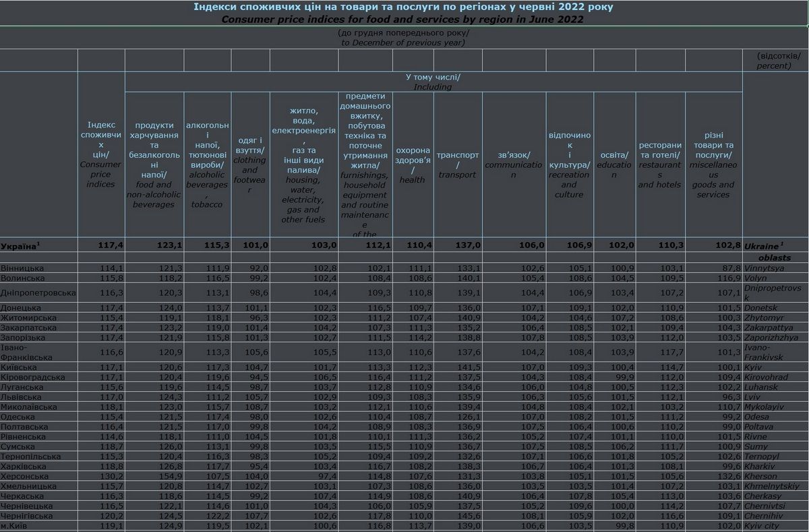Select the Ukrainian title cell about червні 2022
Viewport: 809px width, 532px height.
click(403, 7)
